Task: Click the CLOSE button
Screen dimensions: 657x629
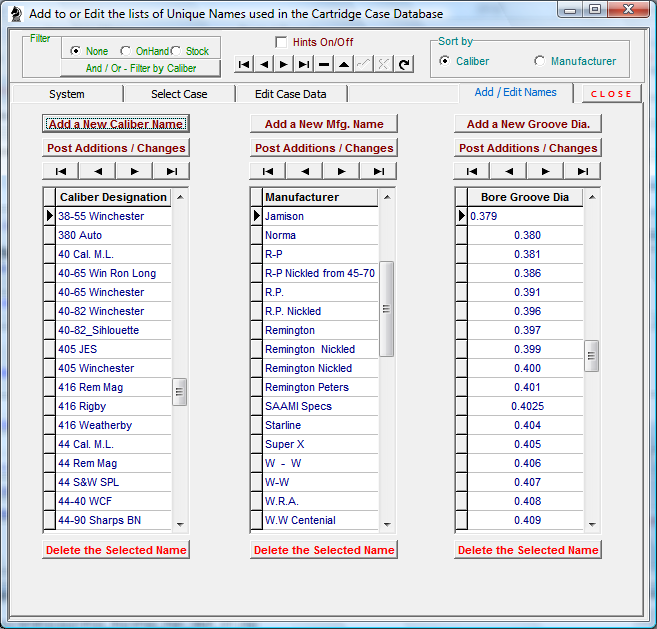Action: coord(611,94)
